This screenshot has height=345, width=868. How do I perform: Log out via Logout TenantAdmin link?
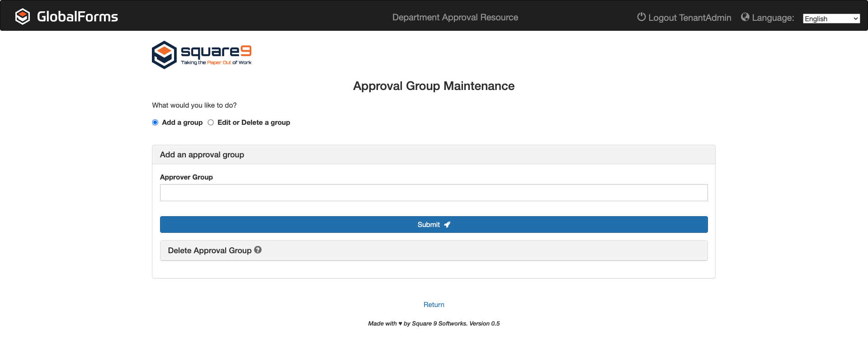click(x=689, y=18)
